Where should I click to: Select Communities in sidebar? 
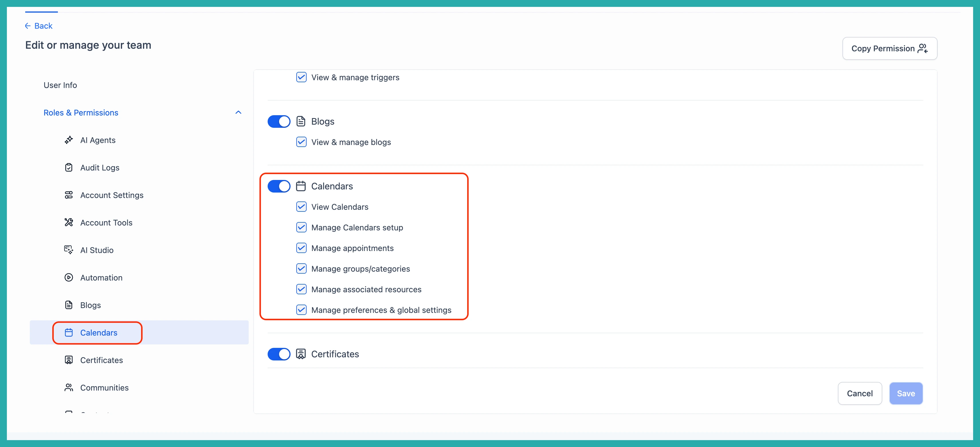[x=104, y=388]
